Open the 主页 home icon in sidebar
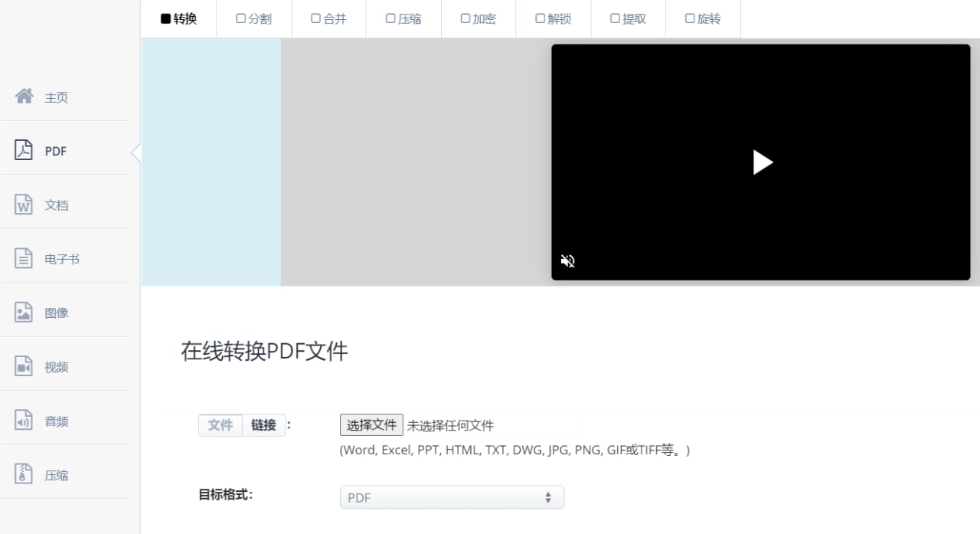Screen dimensions: 980x534 tap(23, 97)
